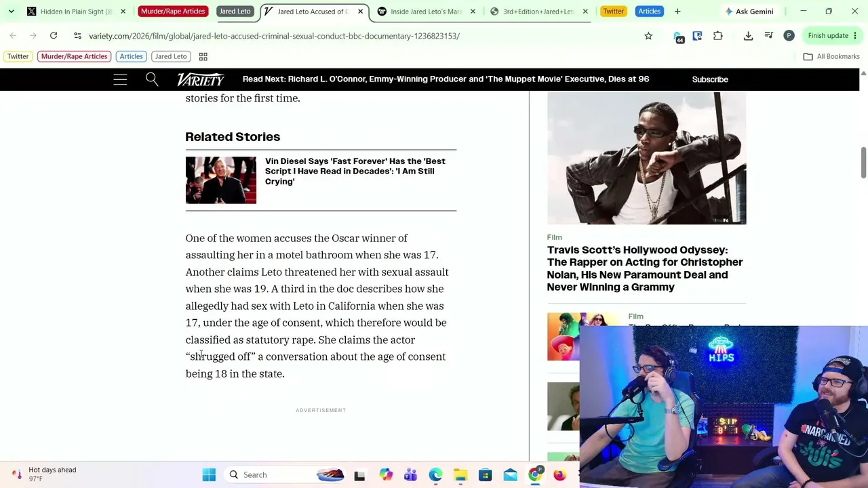Expand the Murder/Rape Articles tab group
The width and height of the screenshot is (868, 488).
click(x=172, y=12)
